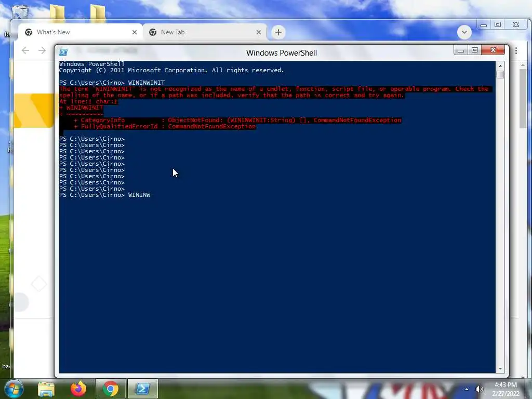This screenshot has width=532, height=399.
Task: Switch to Chrome taskbar button
Action: coord(110,389)
